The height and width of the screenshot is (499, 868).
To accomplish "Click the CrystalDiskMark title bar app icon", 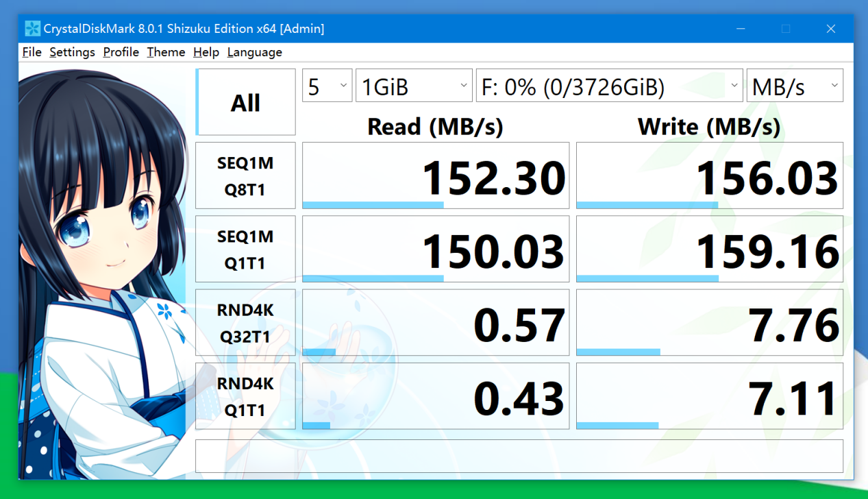I will (x=32, y=29).
